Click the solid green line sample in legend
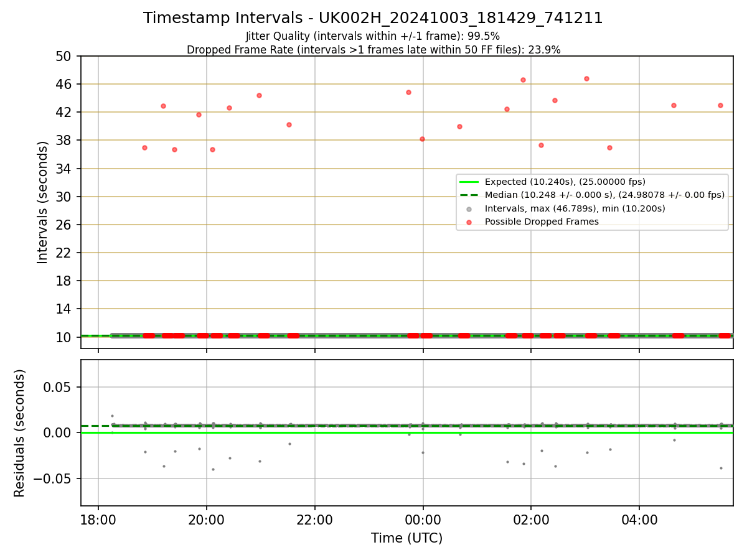This screenshot has height=560, width=747. point(469,182)
